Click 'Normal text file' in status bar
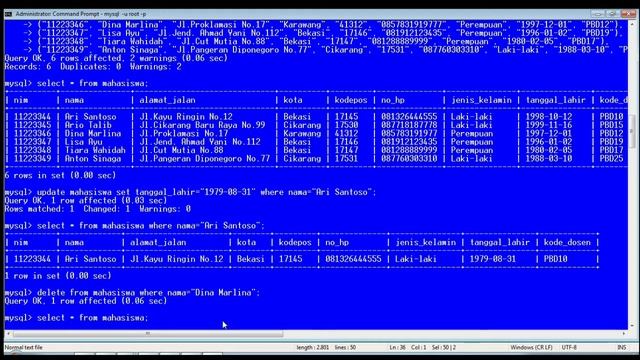Image resolution: width=640 pixels, height=360 pixels. tap(24, 347)
